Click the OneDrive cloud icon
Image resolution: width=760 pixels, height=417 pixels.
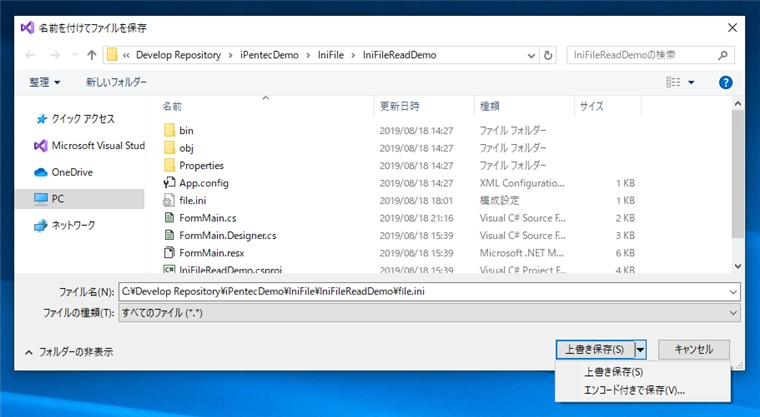click(x=41, y=172)
